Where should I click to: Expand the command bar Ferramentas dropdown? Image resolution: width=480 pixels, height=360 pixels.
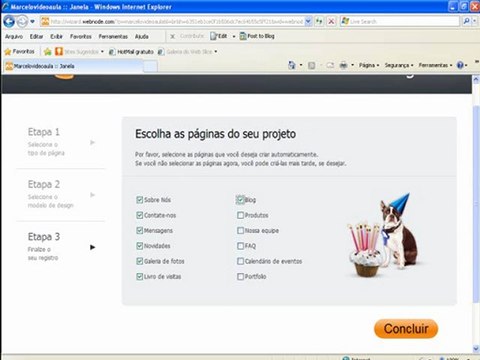point(435,65)
